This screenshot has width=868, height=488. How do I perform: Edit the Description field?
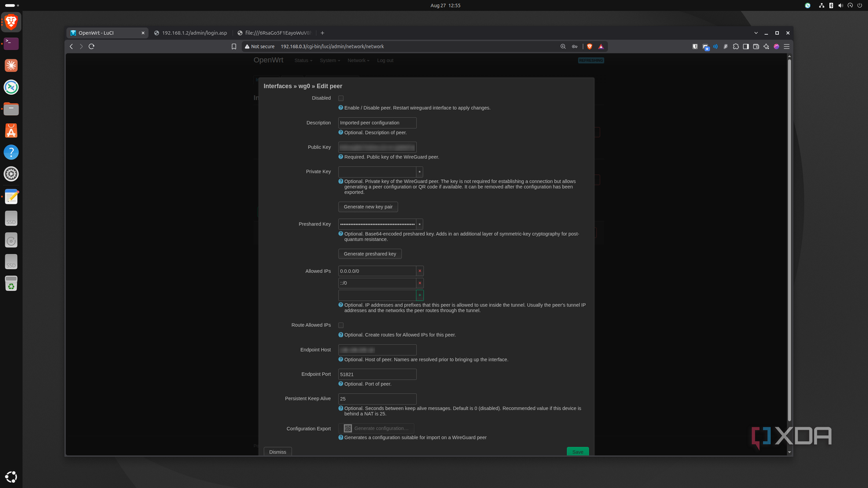tap(377, 123)
